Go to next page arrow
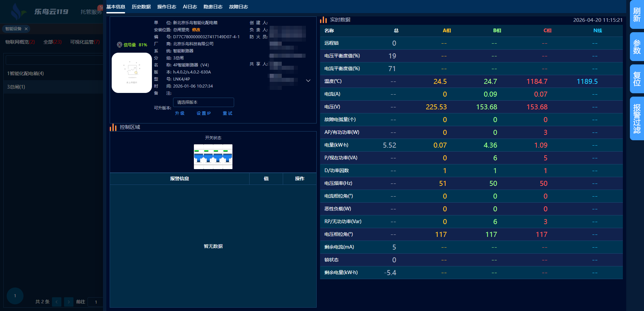 [69, 302]
